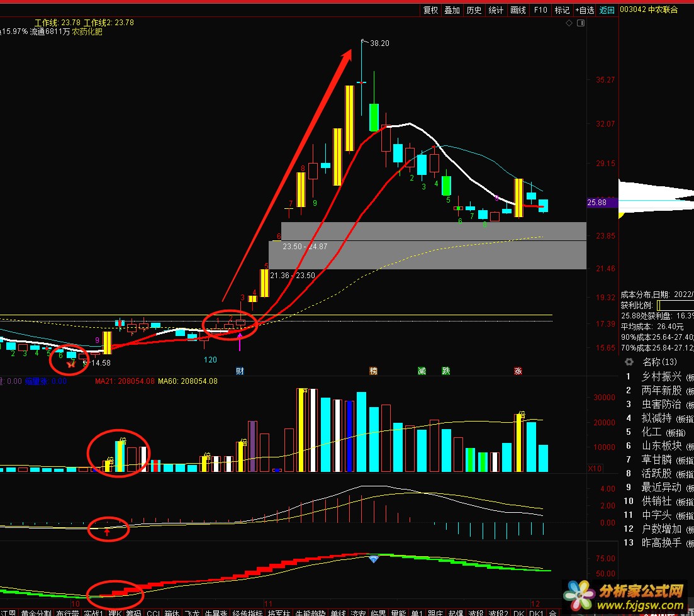Open the 乡村振兴 sector row

point(659,377)
